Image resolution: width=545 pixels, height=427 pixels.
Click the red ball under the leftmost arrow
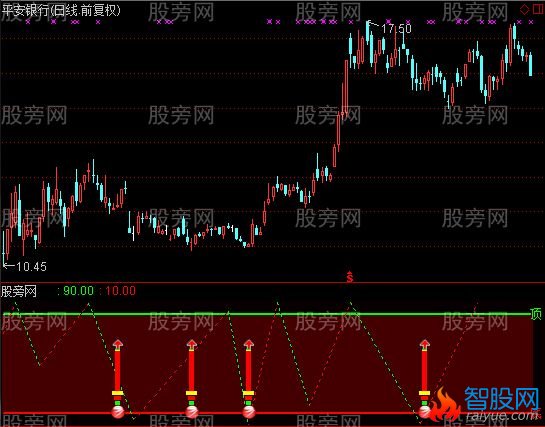(x=118, y=412)
